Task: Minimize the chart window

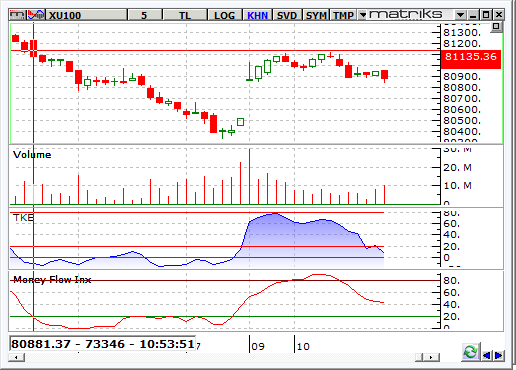Action: coord(473,15)
